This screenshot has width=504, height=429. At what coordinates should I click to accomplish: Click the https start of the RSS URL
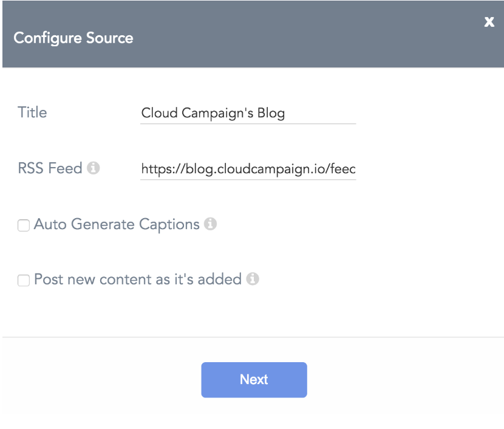[x=155, y=169]
